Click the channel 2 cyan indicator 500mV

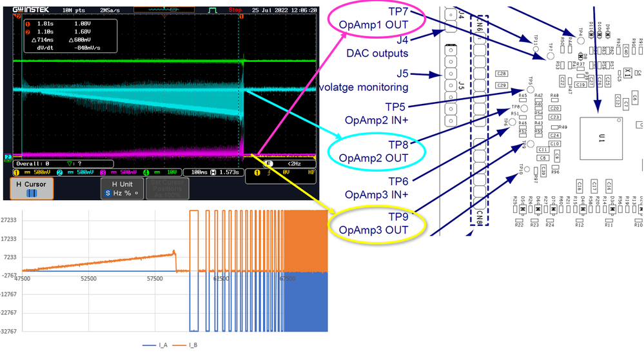click(75, 172)
